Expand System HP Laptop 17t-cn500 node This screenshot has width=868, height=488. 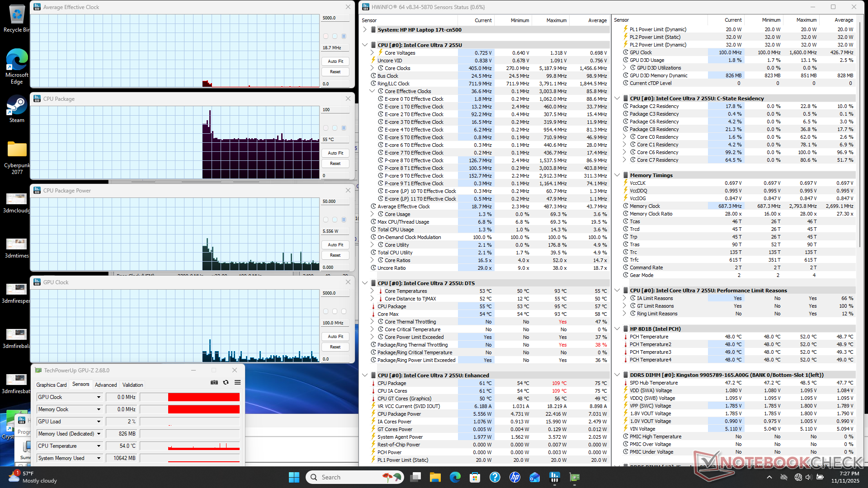pyautogui.click(x=365, y=30)
